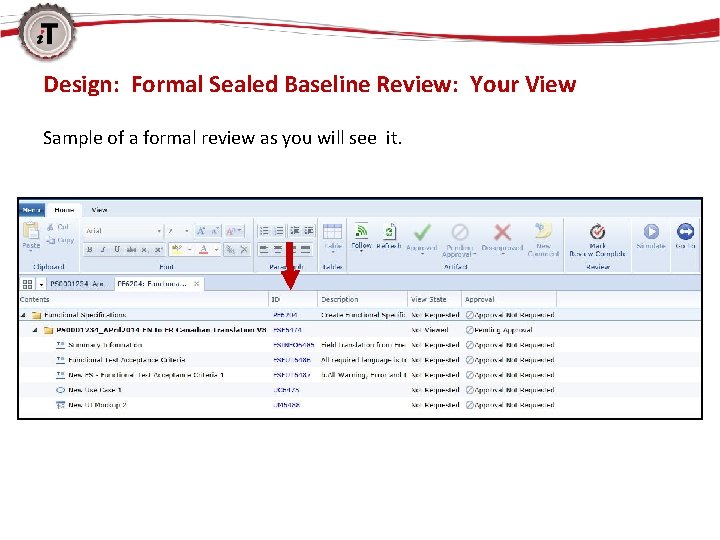Toggle subscript formatting

(x=145, y=249)
